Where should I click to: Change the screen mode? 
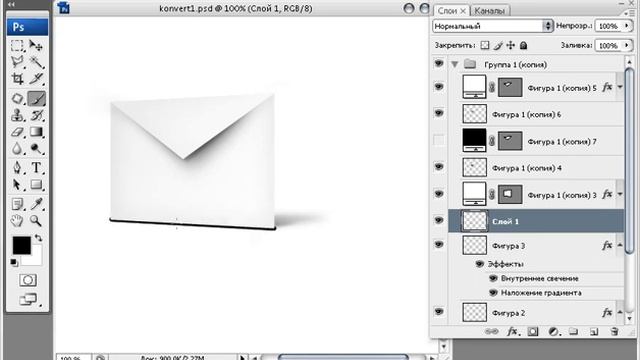click(x=28, y=300)
